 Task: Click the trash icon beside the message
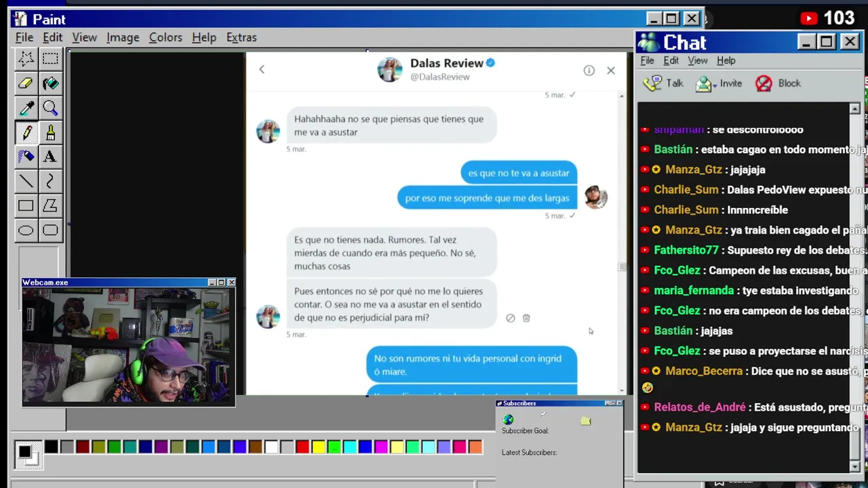(x=526, y=318)
